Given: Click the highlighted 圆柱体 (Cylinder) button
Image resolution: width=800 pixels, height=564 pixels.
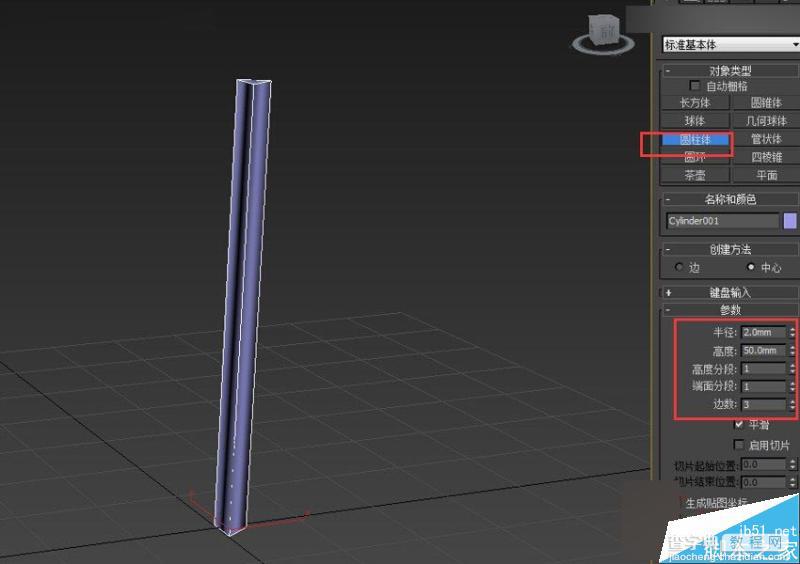Looking at the screenshot, I should 695,139.
